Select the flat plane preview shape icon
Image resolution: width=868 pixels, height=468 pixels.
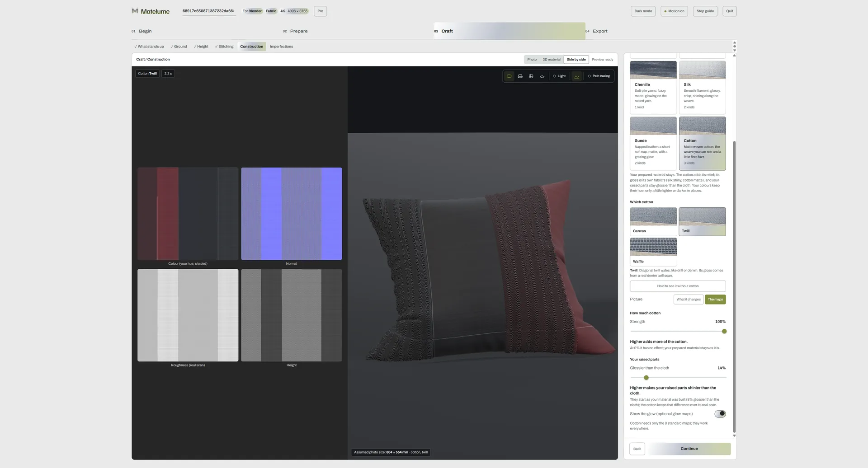click(542, 76)
